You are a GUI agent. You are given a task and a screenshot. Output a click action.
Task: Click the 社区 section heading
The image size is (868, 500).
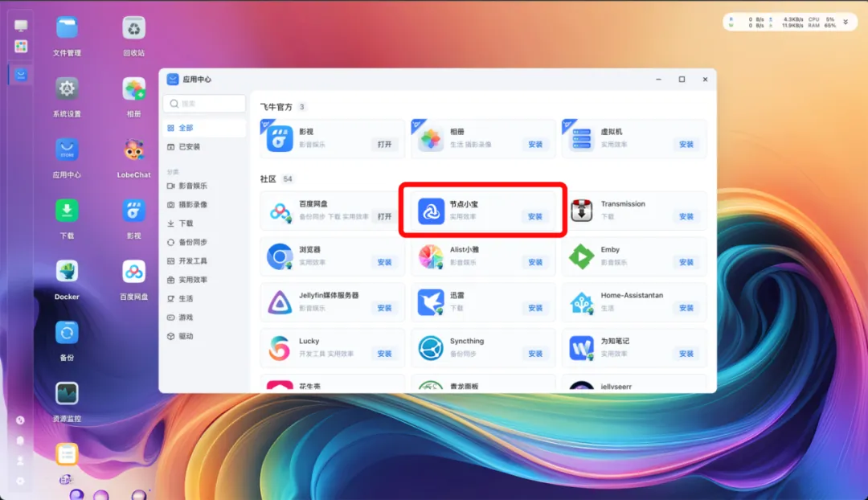[x=268, y=178]
